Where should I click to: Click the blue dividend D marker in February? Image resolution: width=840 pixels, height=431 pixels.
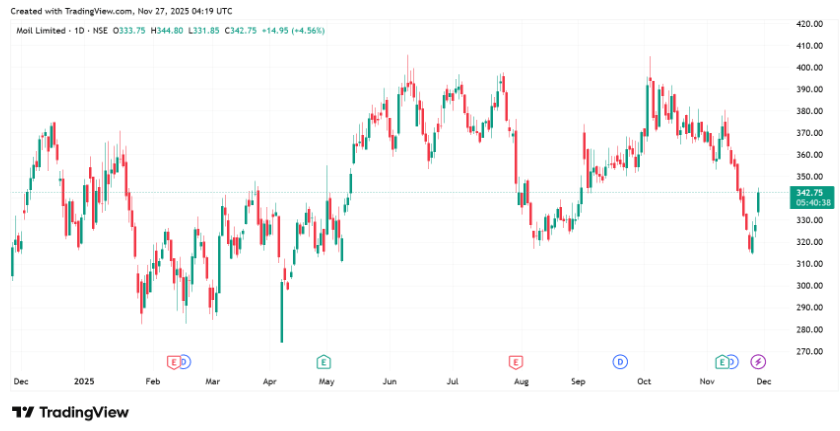coord(185,361)
